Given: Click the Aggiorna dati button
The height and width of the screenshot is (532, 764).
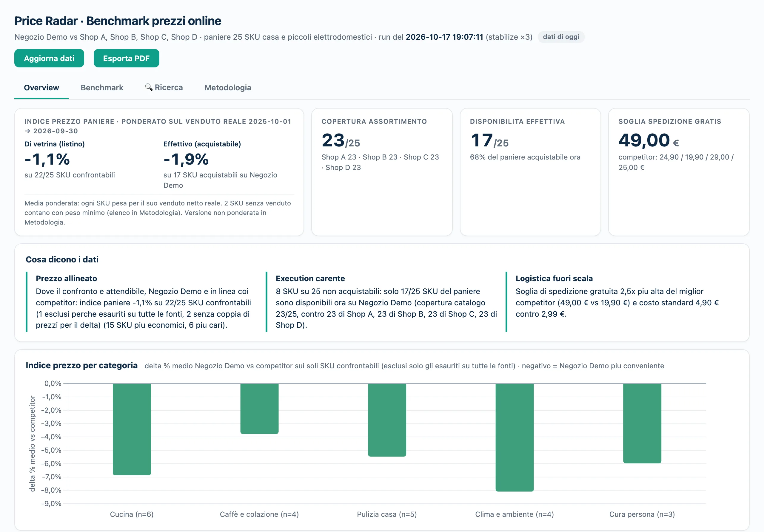Looking at the screenshot, I should 49,58.
